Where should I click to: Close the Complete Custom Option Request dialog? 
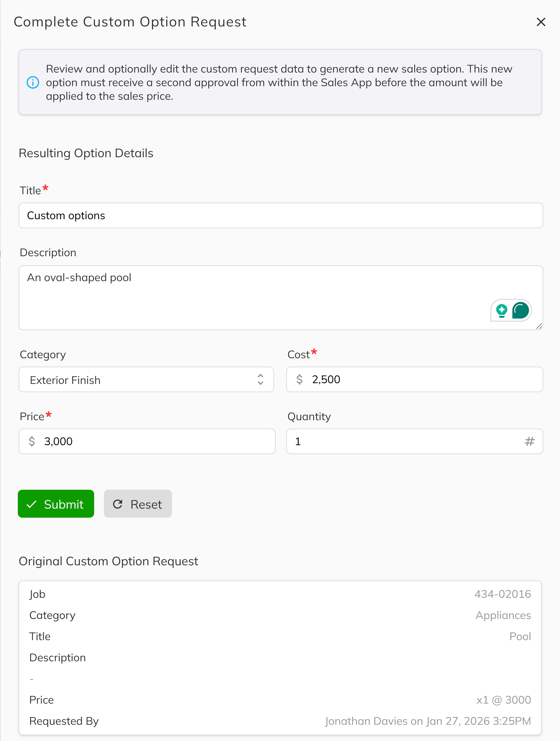[541, 22]
